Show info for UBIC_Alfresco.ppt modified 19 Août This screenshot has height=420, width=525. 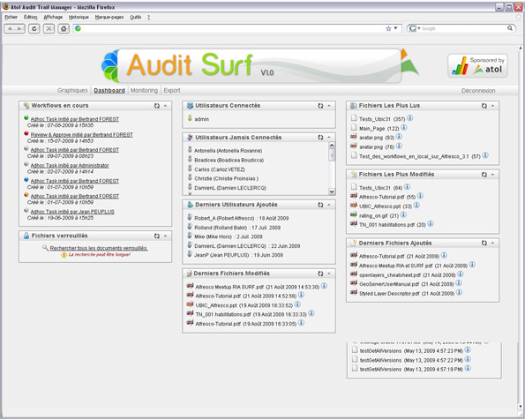297,304
